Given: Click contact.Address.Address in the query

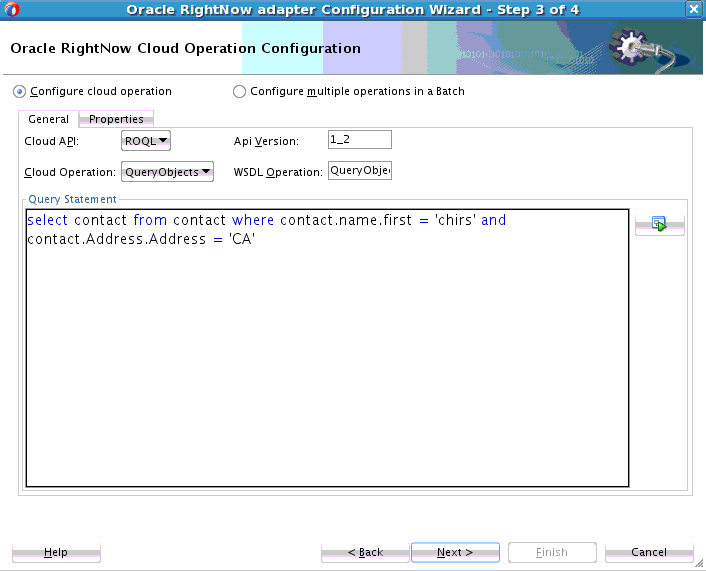Looking at the screenshot, I should coord(117,239).
